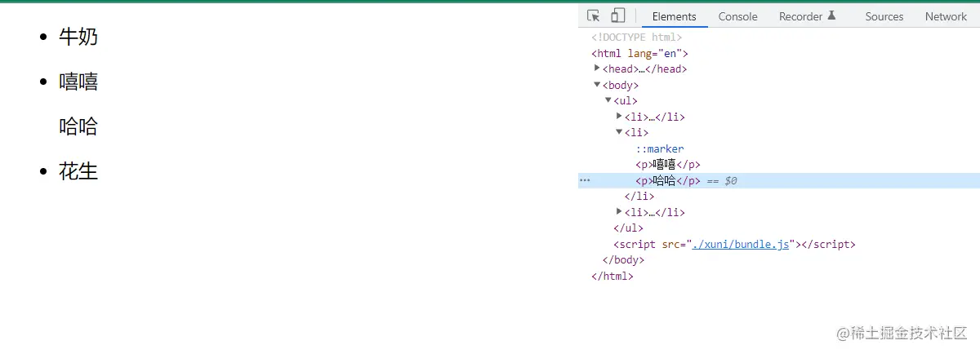Viewport: 980px width, 354px height.
Task: Expand the last collapsed li node
Action: pos(619,212)
